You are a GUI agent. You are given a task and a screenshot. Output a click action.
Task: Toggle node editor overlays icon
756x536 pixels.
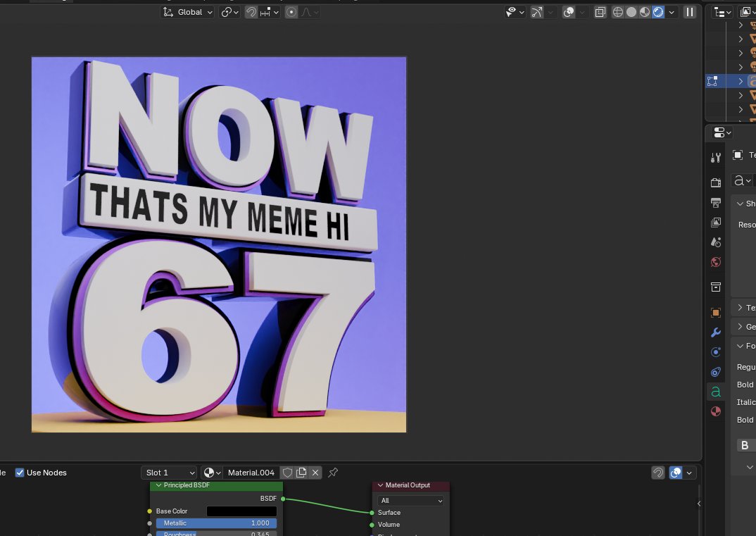676,473
